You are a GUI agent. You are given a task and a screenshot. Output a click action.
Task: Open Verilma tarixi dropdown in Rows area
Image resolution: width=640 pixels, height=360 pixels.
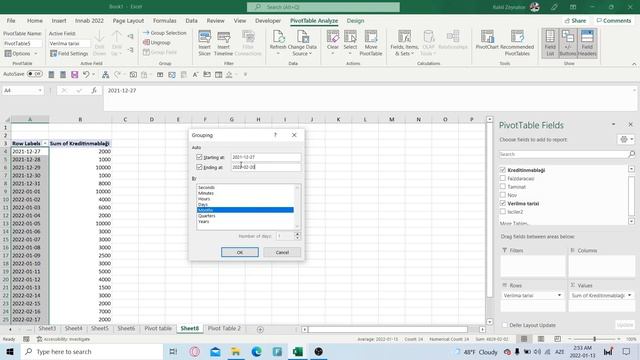(559, 295)
